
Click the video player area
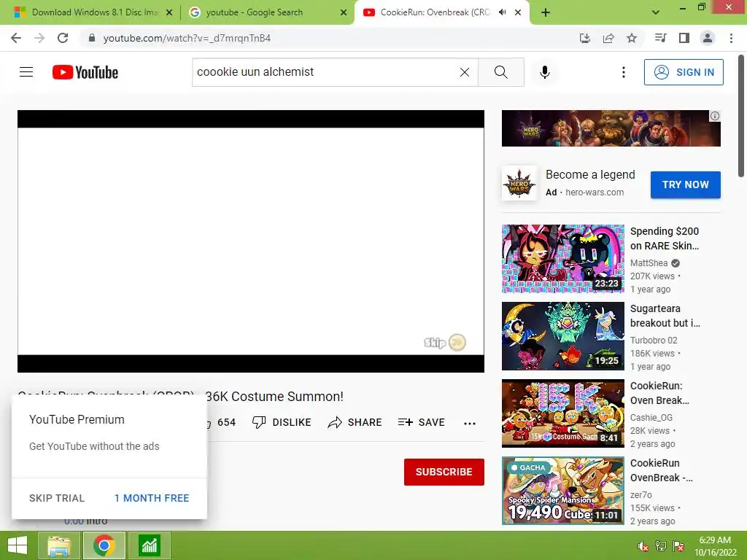click(x=251, y=241)
